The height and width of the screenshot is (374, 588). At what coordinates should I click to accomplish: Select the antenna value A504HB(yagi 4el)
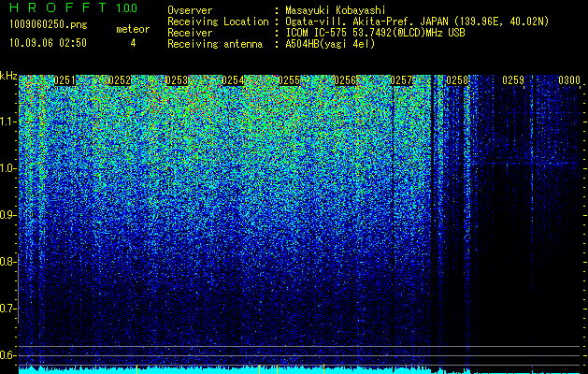click(330, 44)
